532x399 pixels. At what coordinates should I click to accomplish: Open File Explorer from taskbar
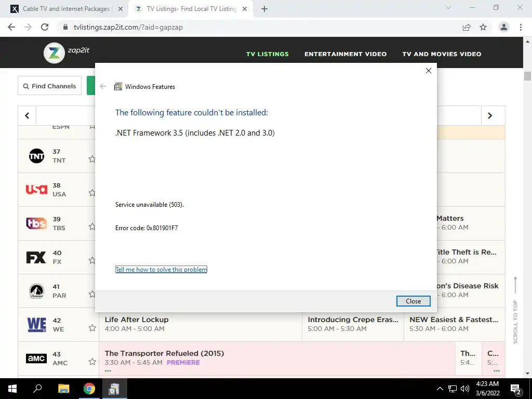(x=63, y=389)
